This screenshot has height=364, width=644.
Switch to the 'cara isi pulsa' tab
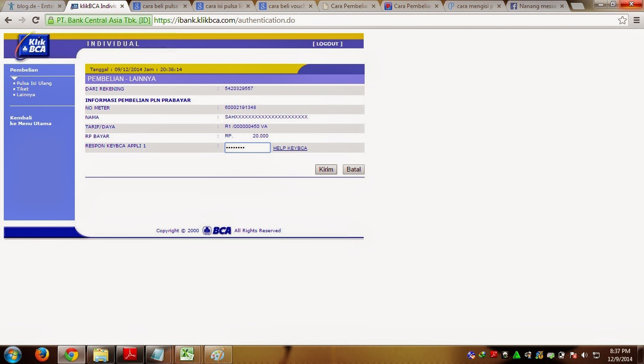pyautogui.click(x=223, y=6)
